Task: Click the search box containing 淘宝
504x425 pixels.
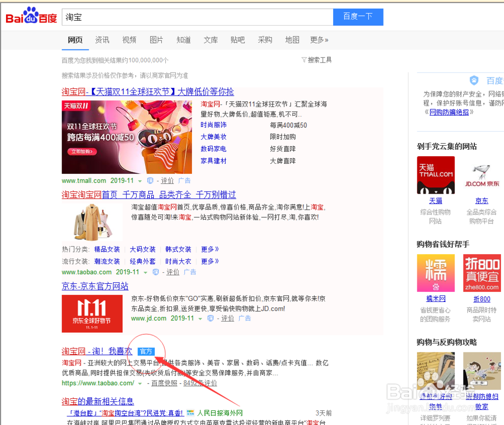Action: coord(198,17)
